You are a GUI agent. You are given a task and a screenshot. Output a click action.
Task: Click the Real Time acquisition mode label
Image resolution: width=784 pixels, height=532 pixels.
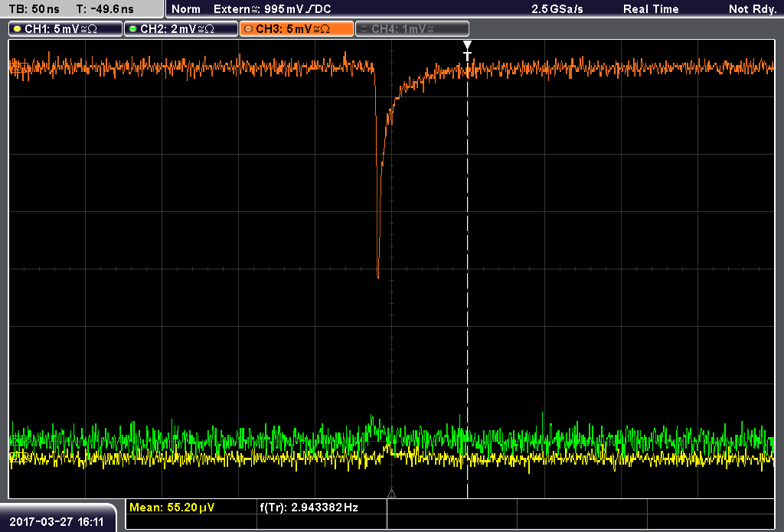tap(651, 9)
